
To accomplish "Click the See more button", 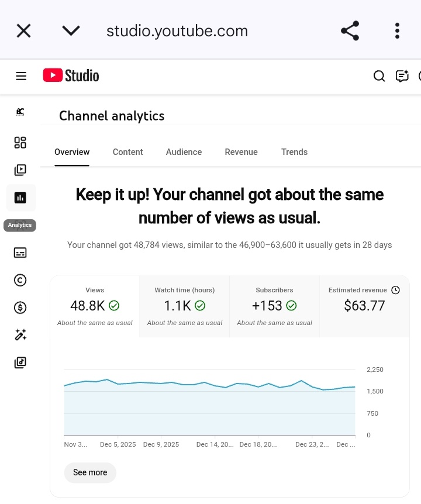I will (90, 472).
